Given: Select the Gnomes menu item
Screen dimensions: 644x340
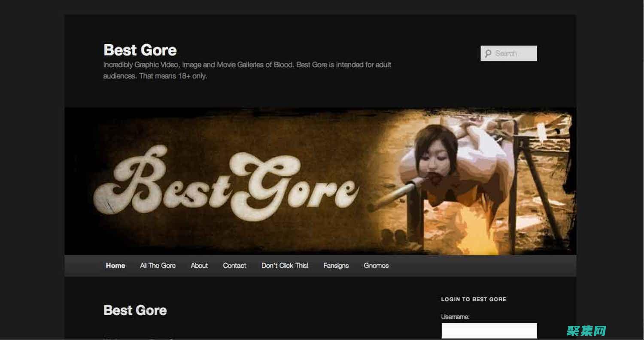Looking at the screenshot, I should pos(376,266).
